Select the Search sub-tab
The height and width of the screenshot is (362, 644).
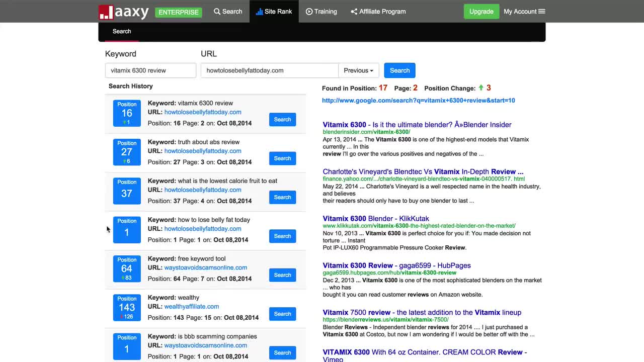(x=122, y=31)
